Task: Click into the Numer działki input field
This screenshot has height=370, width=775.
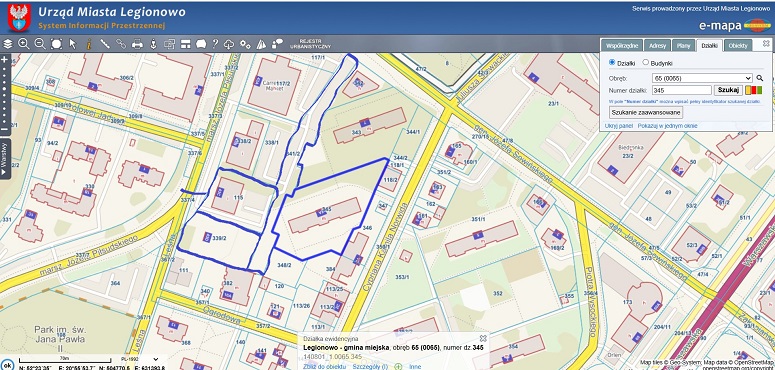Action: (682, 90)
